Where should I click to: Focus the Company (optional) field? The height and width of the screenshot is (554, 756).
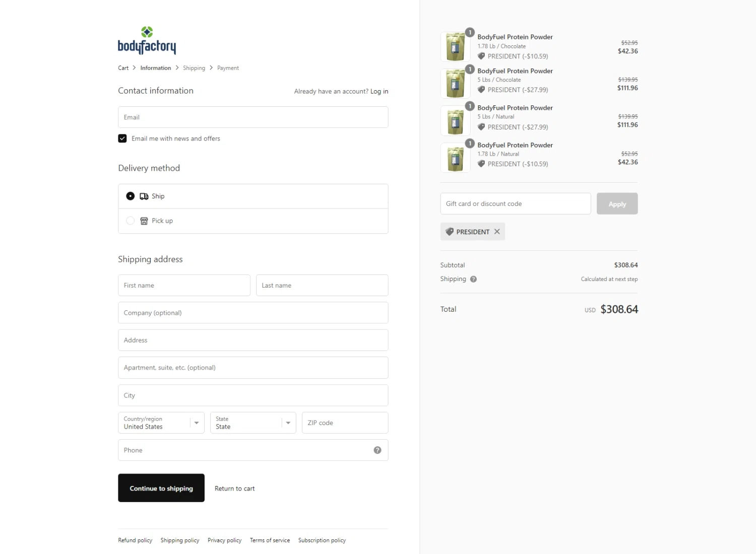click(253, 313)
